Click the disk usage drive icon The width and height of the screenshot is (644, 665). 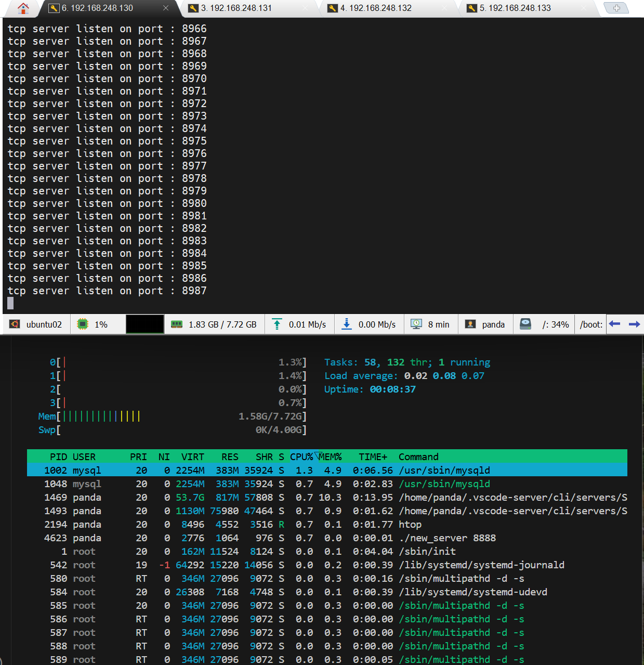click(525, 324)
